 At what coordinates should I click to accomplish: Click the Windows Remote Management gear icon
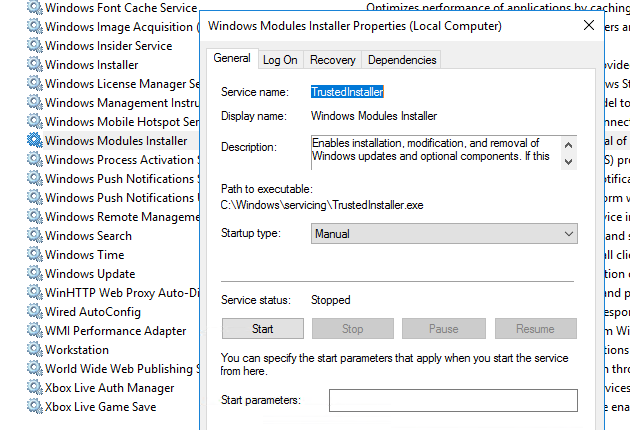coord(35,216)
